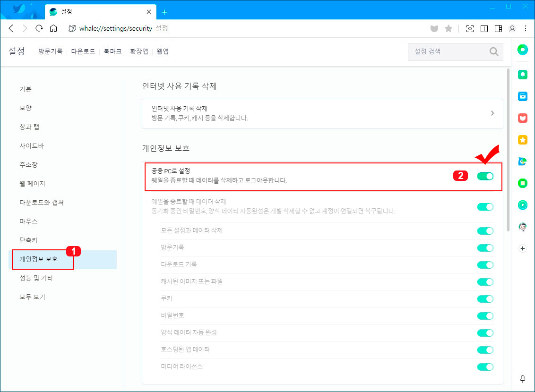This screenshot has width=535, height=392.
Task: Open the browser menu with three dots
Action: 526,28
